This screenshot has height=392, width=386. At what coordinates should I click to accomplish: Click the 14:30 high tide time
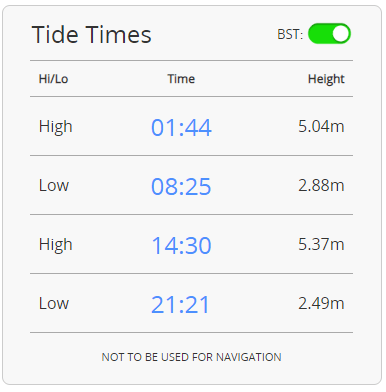[181, 245]
